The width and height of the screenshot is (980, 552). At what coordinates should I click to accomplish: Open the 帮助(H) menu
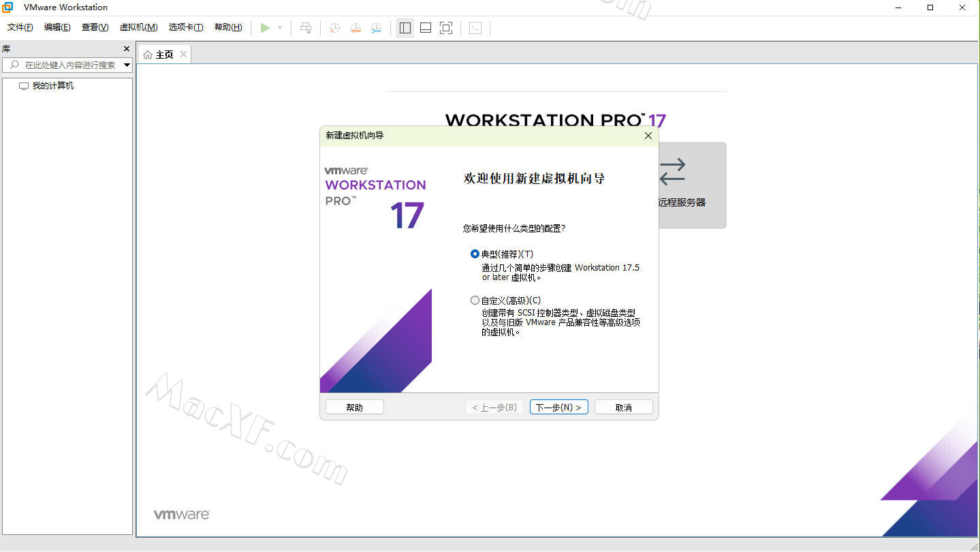[228, 27]
